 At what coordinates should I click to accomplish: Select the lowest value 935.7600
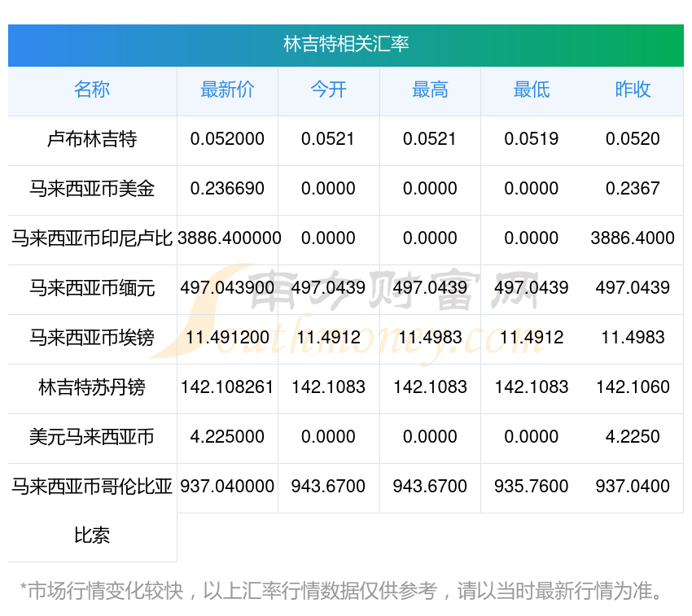532,487
